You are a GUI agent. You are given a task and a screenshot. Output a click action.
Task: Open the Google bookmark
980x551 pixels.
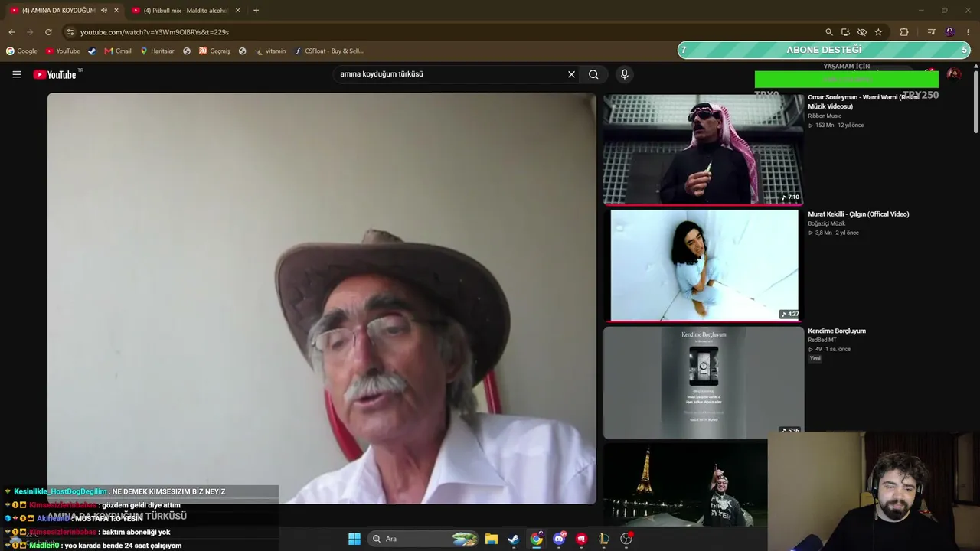21,51
